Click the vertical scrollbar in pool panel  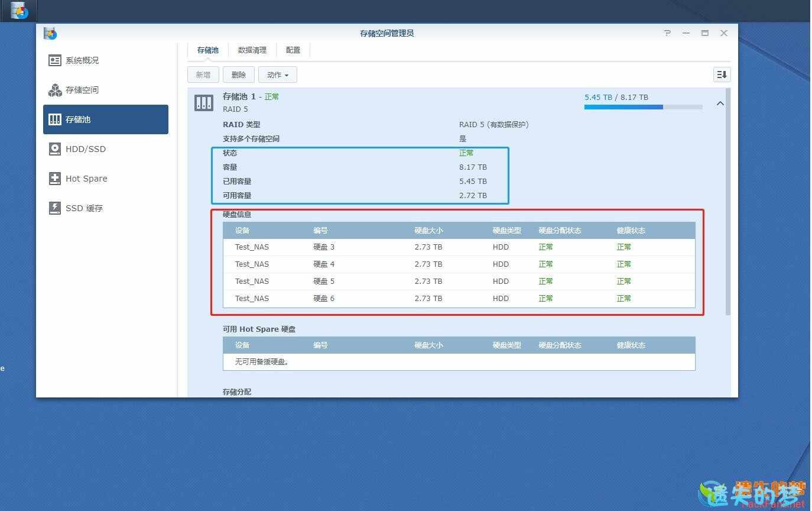tap(727, 201)
